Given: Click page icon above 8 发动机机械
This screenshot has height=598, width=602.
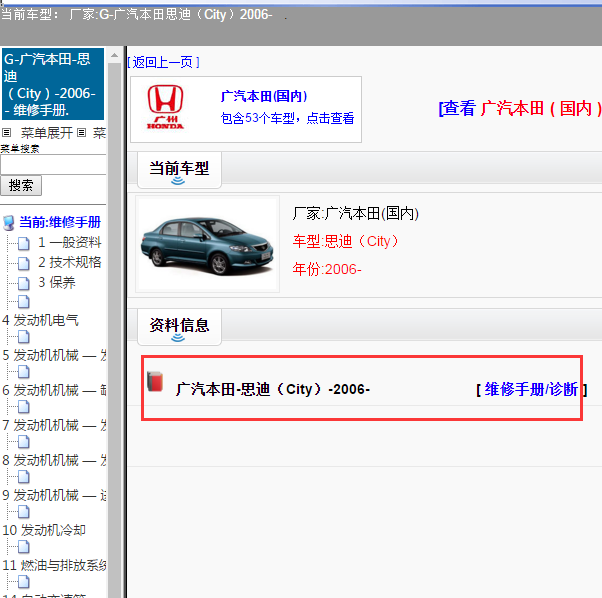Looking at the screenshot, I should click(x=23, y=441).
